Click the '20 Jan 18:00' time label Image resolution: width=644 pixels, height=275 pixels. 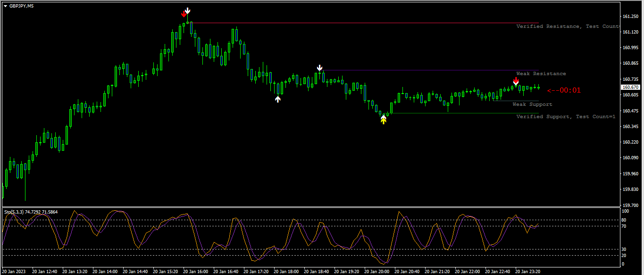(x=286, y=272)
